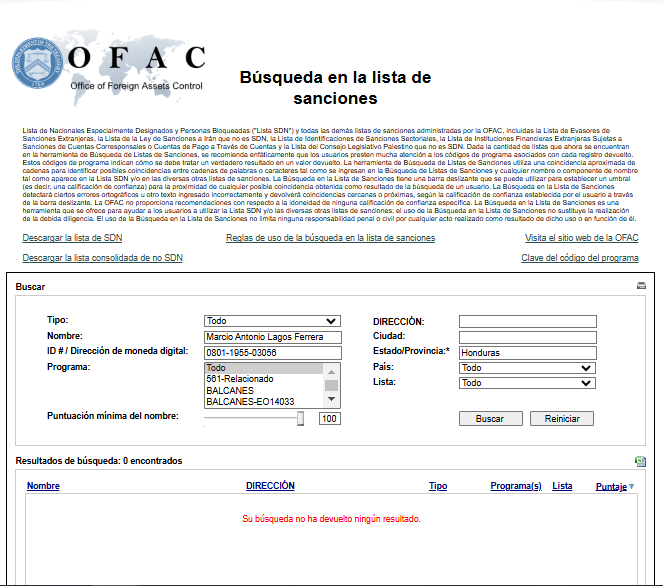Click the Excel export icon above results
This screenshot has width=663, height=586.
point(640,461)
